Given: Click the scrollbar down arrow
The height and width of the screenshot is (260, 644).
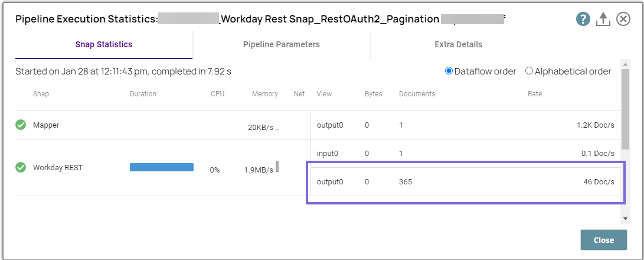Looking at the screenshot, I should tap(625, 219).
